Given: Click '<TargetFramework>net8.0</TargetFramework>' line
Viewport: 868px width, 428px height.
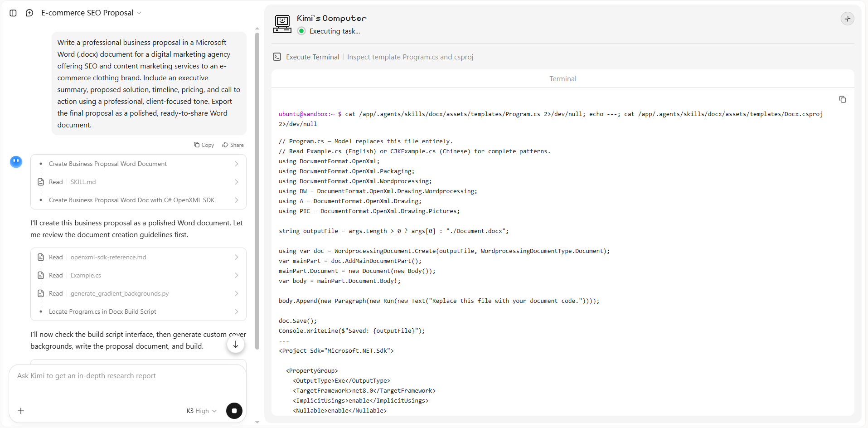Looking at the screenshot, I should 364,391.
